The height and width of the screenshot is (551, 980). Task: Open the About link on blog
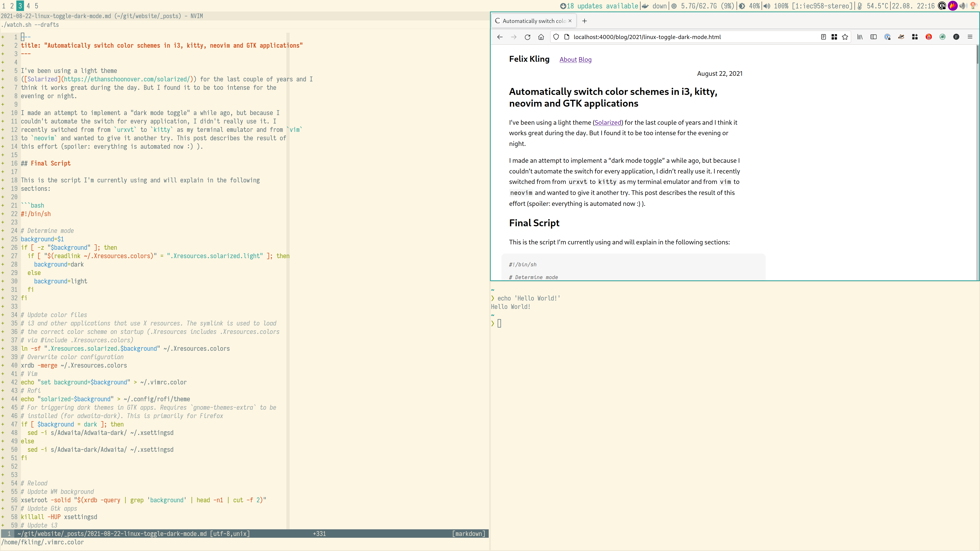click(x=568, y=59)
